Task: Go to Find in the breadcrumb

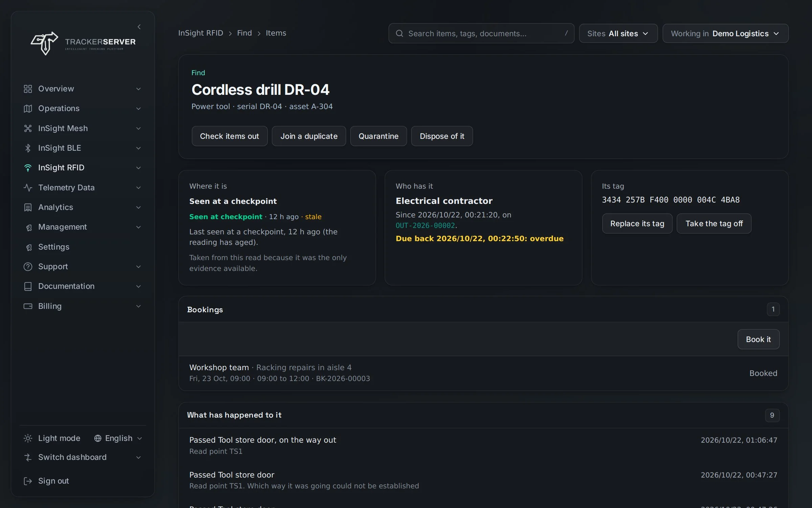Action: point(244,33)
